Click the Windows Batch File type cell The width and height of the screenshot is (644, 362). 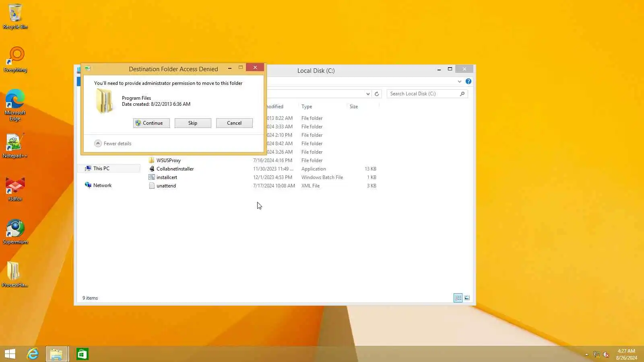[x=322, y=177]
